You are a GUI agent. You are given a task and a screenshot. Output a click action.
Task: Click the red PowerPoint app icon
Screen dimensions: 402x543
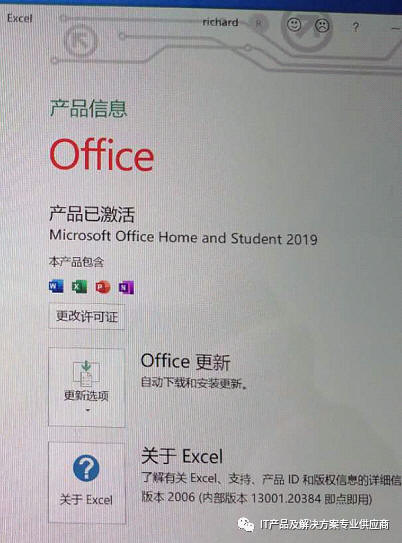point(103,287)
